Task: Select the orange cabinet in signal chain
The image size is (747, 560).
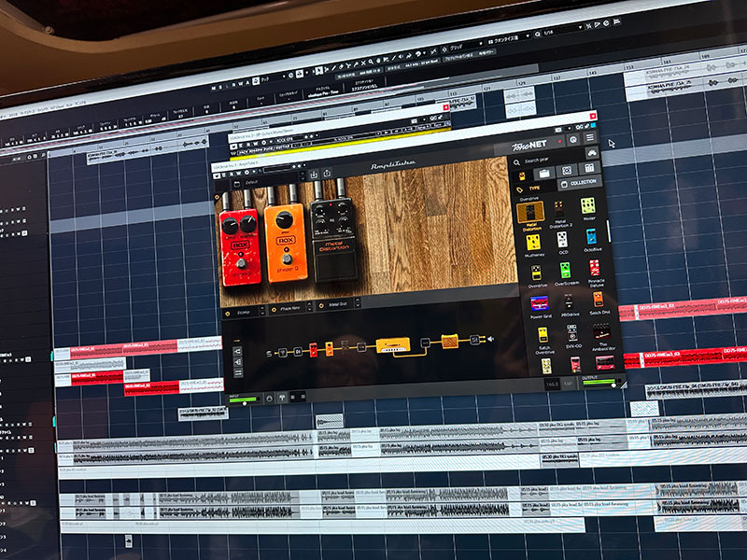Action: (x=449, y=341)
